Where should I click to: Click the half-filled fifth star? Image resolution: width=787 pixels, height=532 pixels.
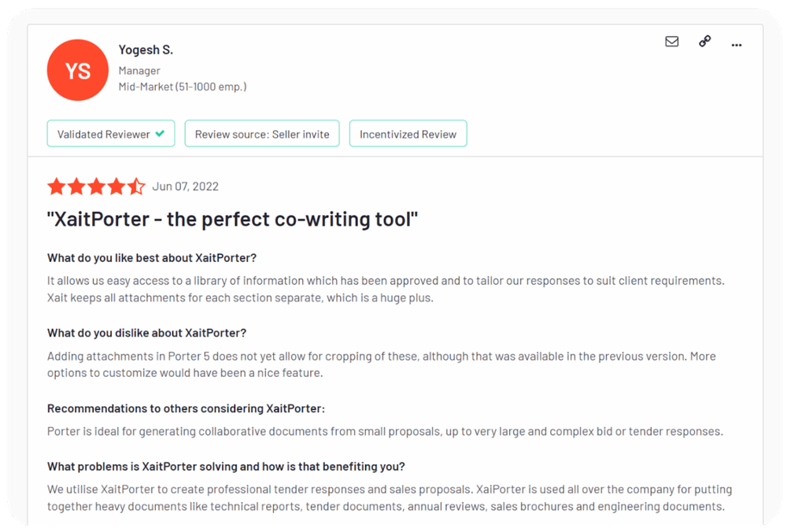tap(136, 187)
